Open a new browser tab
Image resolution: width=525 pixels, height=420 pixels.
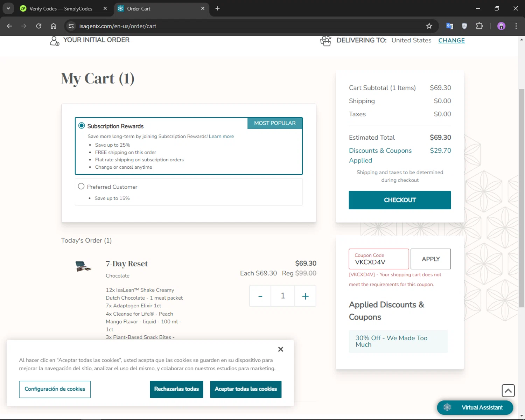217,8
